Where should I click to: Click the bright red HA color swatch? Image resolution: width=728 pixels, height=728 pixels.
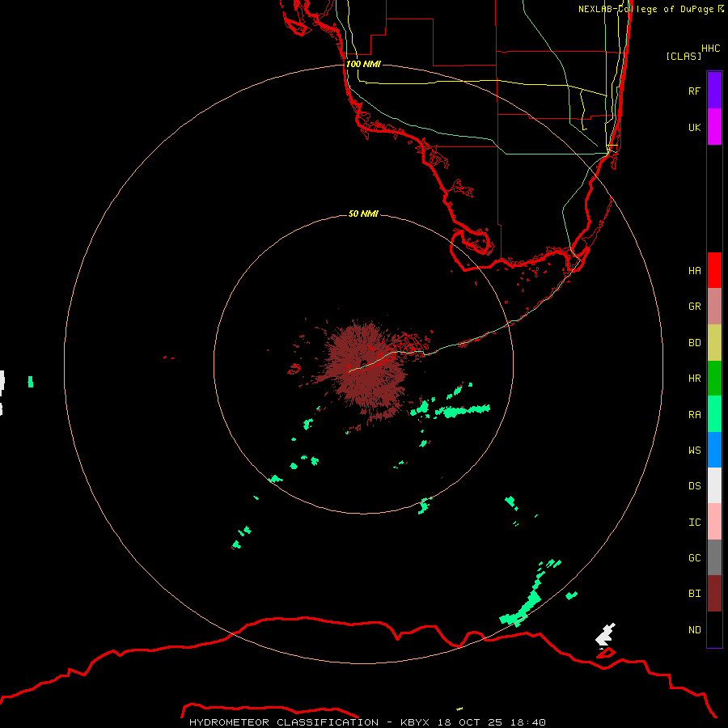[x=714, y=270]
